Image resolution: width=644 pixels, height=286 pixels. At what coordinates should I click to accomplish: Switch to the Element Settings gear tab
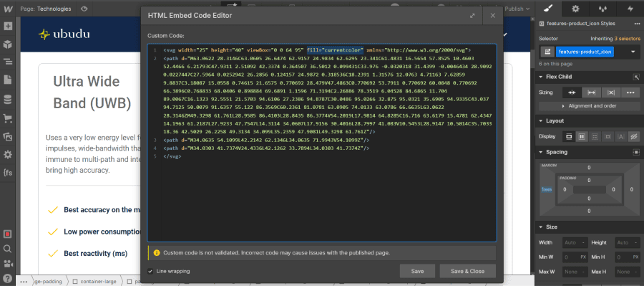pyautogui.click(x=576, y=9)
